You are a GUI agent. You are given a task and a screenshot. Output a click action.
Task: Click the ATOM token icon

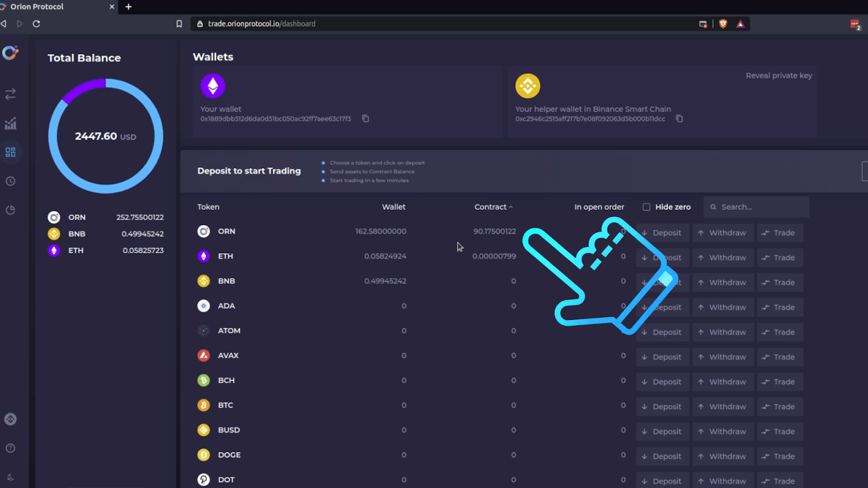click(x=203, y=331)
